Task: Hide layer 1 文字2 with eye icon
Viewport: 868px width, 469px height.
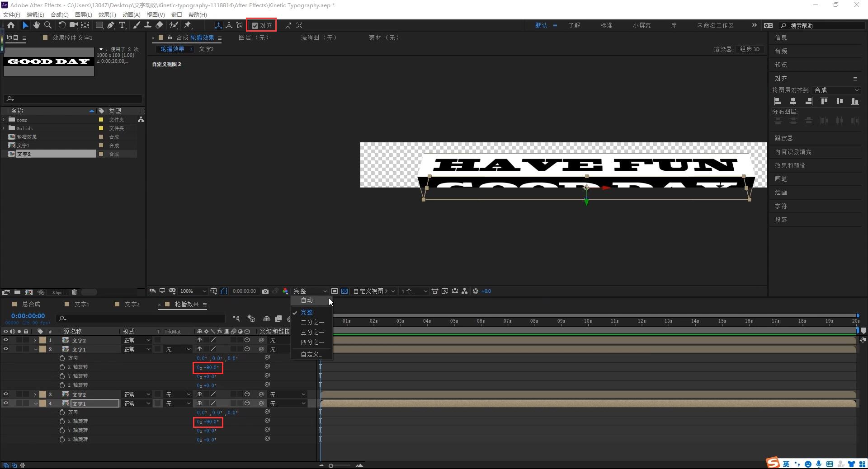Action: pos(6,340)
